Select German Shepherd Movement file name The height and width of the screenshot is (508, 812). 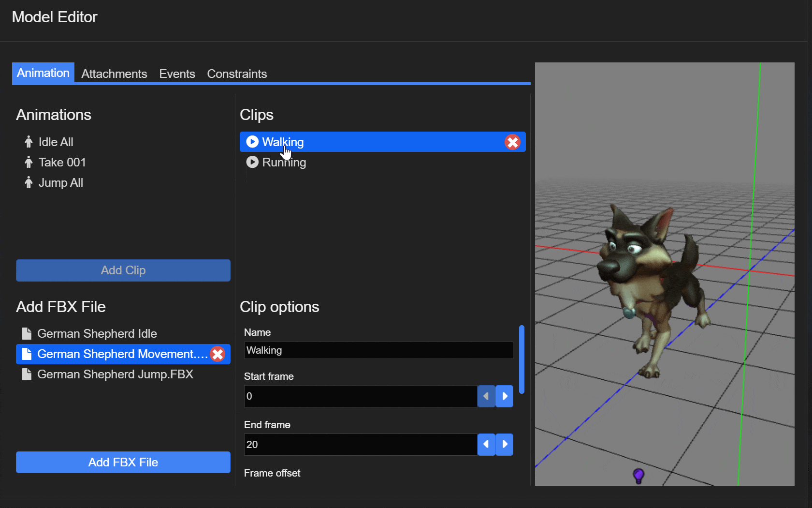click(122, 354)
